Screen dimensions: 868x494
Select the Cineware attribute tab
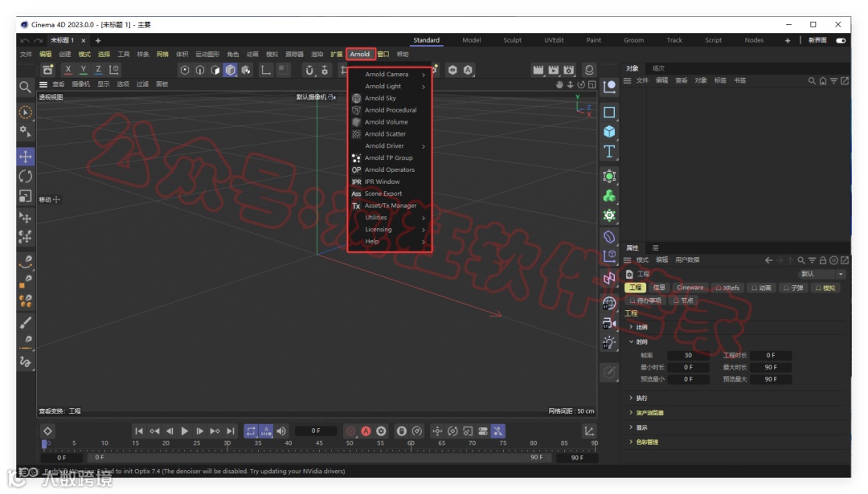click(690, 288)
